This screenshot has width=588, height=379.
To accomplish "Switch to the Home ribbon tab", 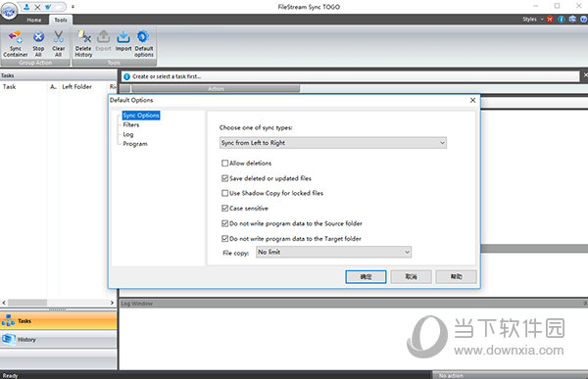I will point(34,20).
